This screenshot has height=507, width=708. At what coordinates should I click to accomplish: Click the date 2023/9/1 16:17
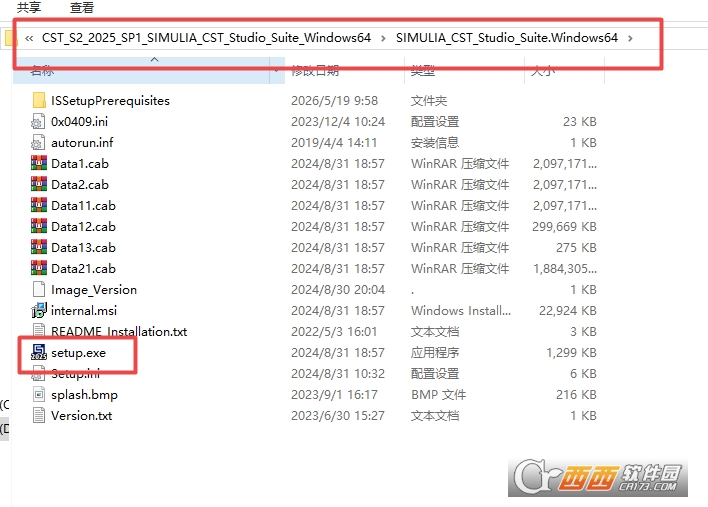click(334, 395)
